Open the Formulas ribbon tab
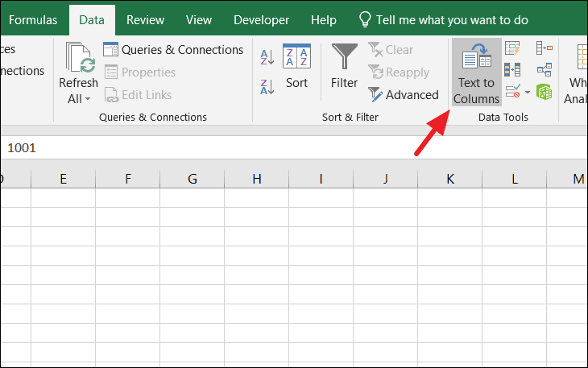The image size is (588, 368). [x=33, y=20]
